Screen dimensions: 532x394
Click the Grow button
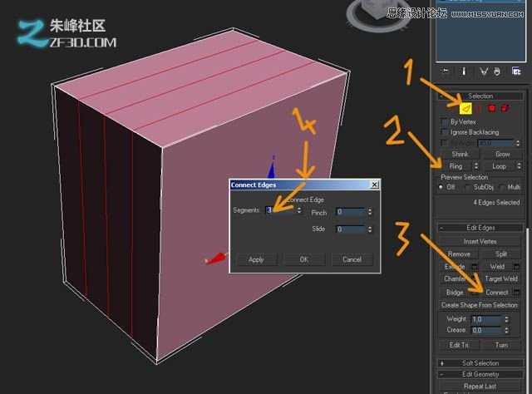[x=502, y=154]
